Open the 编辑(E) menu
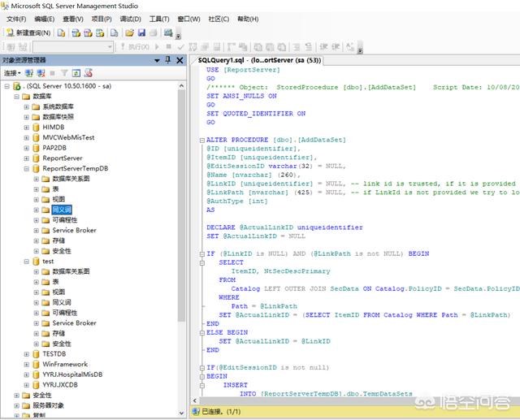520x420 pixels. (x=45, y=19)
